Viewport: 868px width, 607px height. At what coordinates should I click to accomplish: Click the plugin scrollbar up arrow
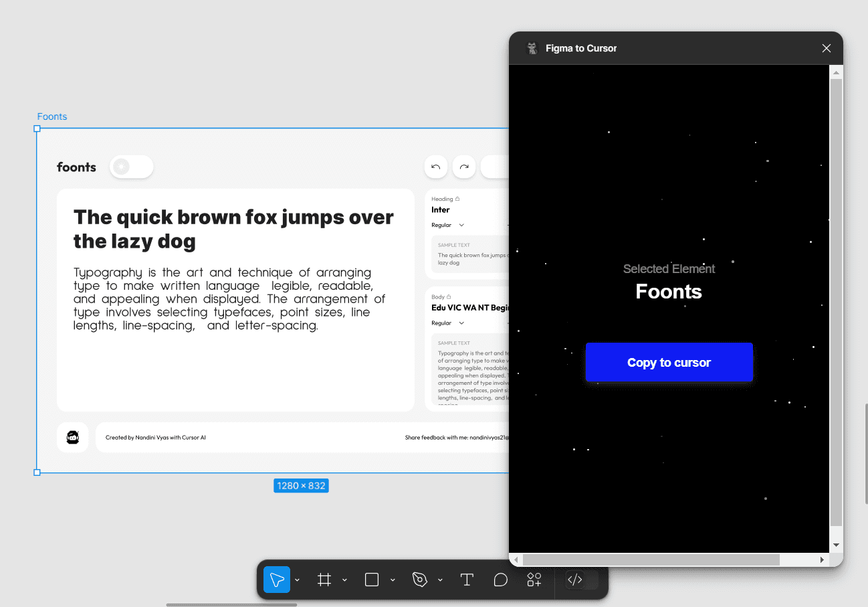tap(836, 72)
